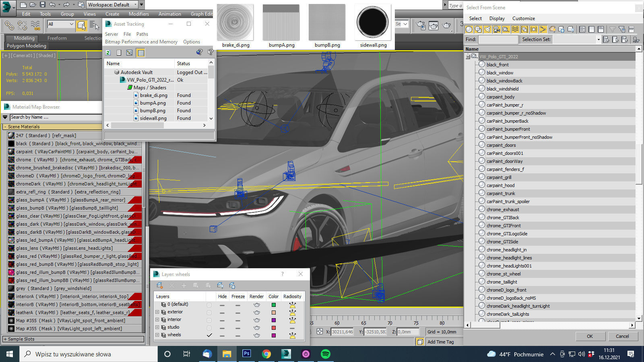Toggle Display Space Warps filter icon

(515, 29)
